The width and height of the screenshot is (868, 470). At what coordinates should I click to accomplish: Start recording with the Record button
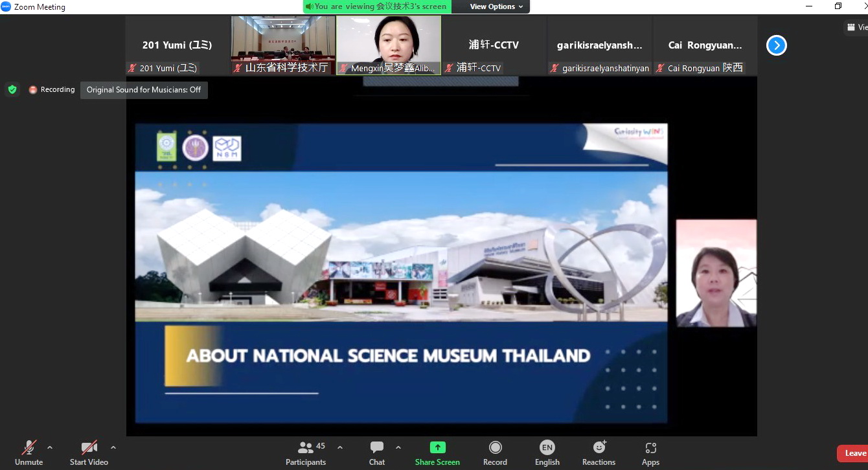coord(495,448)
